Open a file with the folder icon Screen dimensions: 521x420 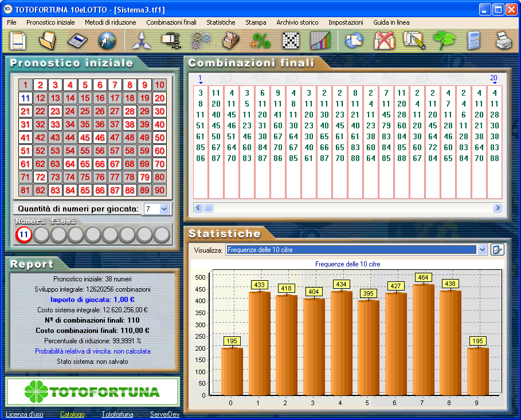coord(47,41)
